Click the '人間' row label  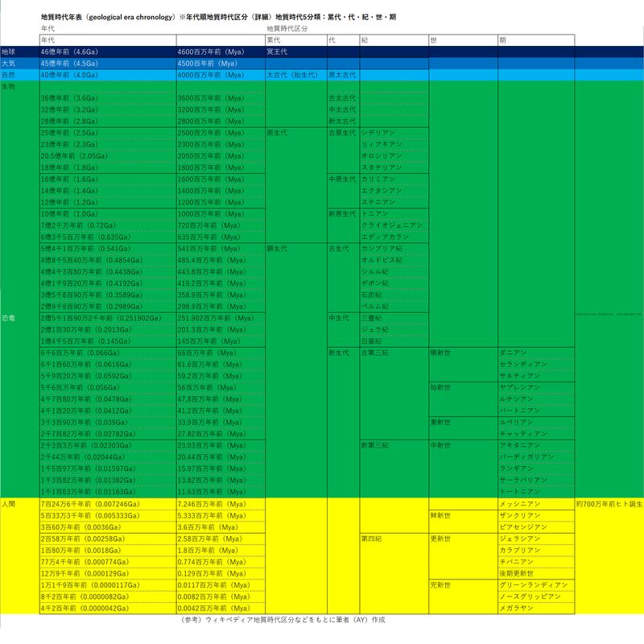pos(9,504)
